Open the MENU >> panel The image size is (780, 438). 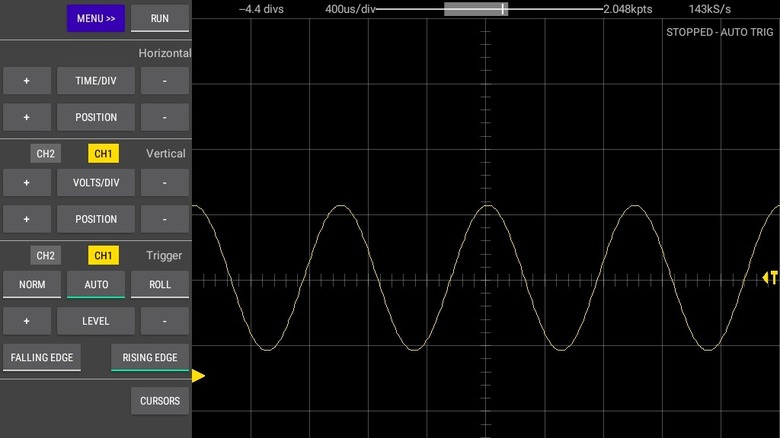96,18
